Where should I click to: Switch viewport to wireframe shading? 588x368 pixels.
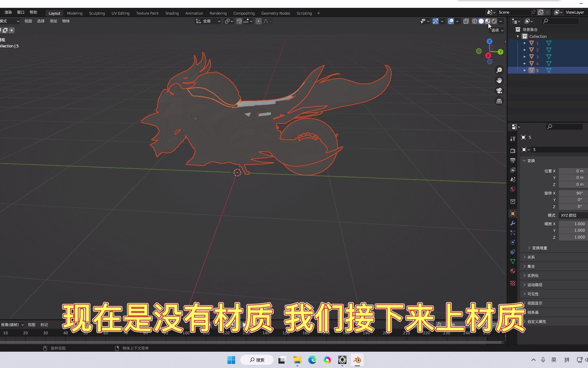point(475,21)
